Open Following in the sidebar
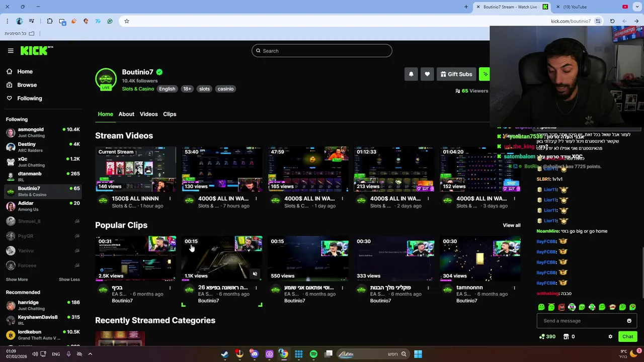 tap(29, 99)
